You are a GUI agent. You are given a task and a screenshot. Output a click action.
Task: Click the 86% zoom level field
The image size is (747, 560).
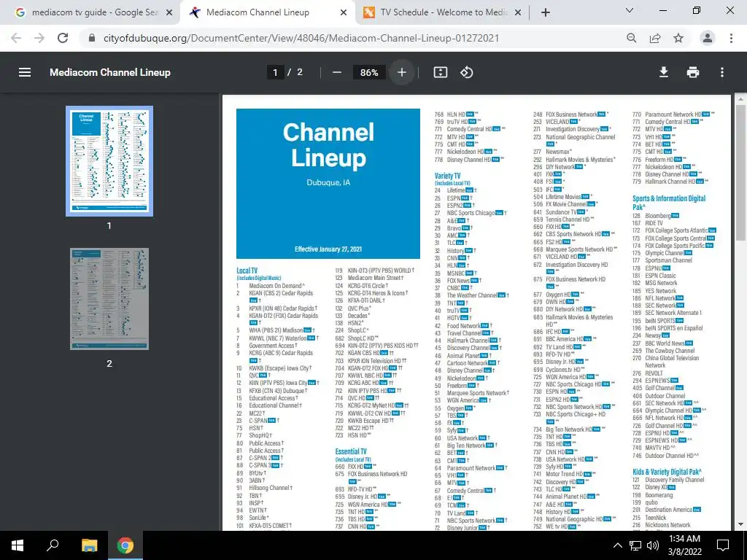[368, 72]
